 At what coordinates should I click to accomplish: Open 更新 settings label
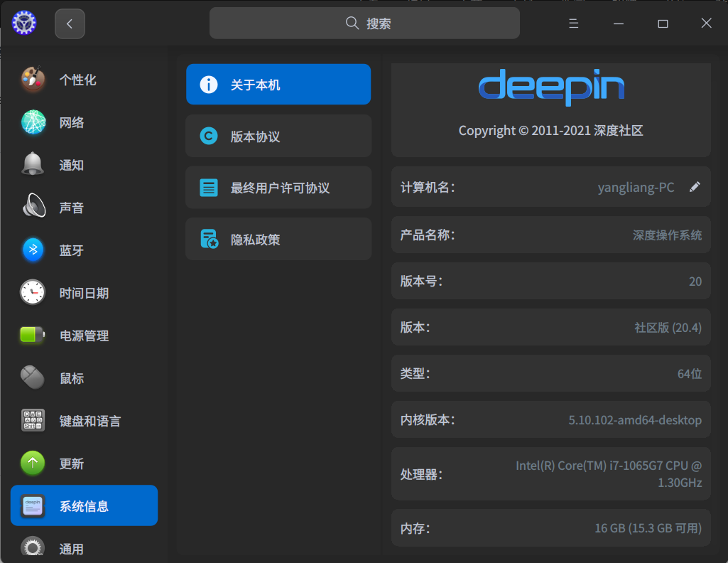pyautogui.click(x=72, y=463)
